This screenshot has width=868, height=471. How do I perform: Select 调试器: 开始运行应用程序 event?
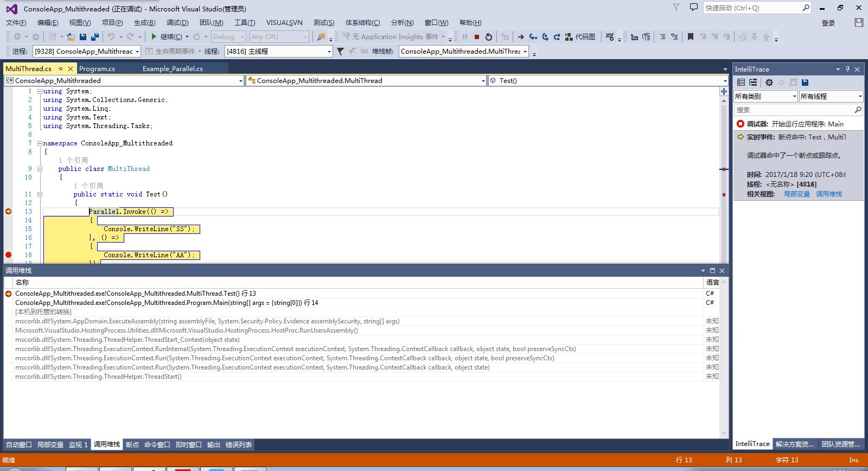799,124
